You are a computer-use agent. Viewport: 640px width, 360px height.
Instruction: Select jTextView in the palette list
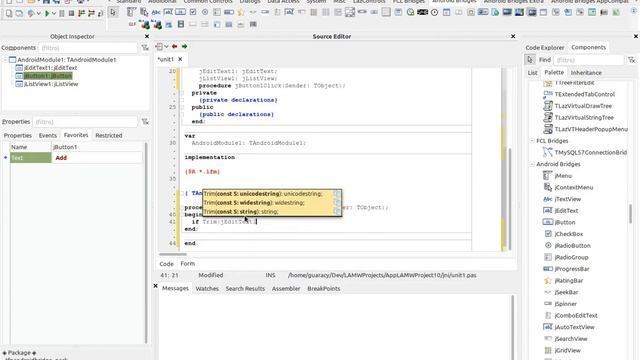[x=567, y=199]
